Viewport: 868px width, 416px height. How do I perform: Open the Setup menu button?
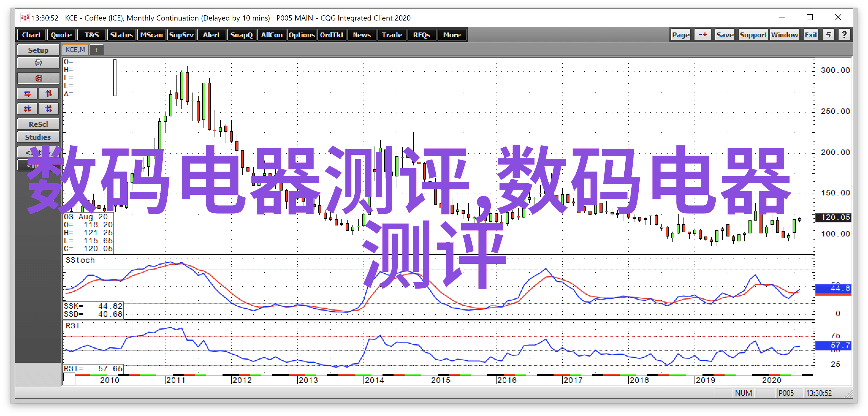tap(38, 50)
